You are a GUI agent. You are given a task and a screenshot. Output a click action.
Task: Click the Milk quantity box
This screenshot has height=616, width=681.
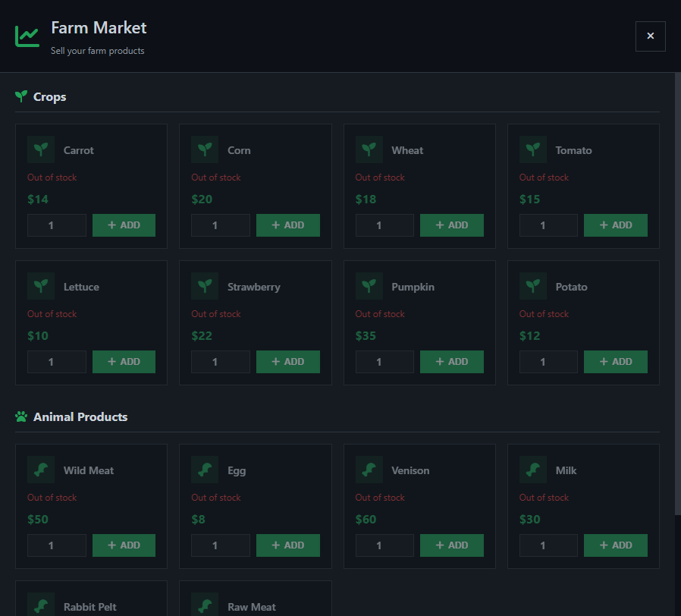coord(548,545)
